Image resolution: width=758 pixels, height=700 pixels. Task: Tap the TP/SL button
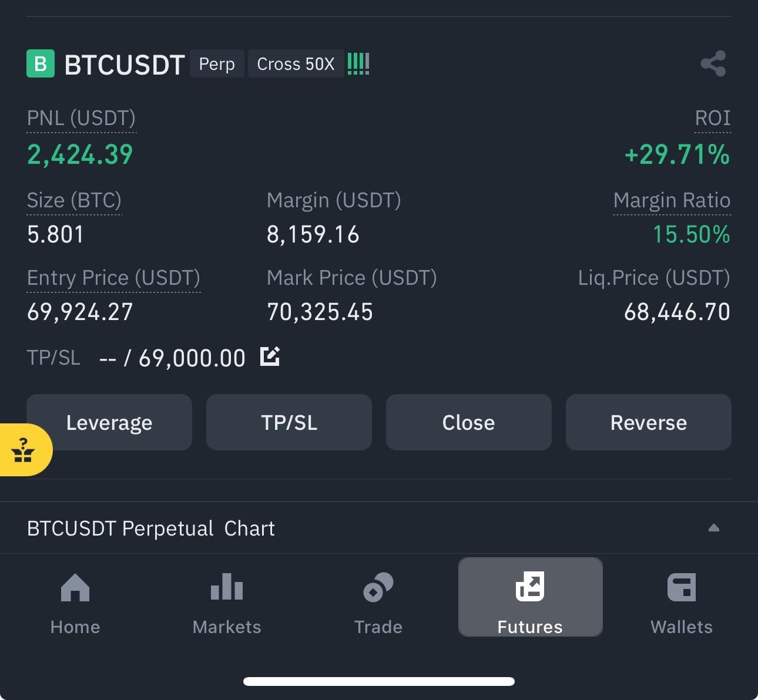[289, 422]
